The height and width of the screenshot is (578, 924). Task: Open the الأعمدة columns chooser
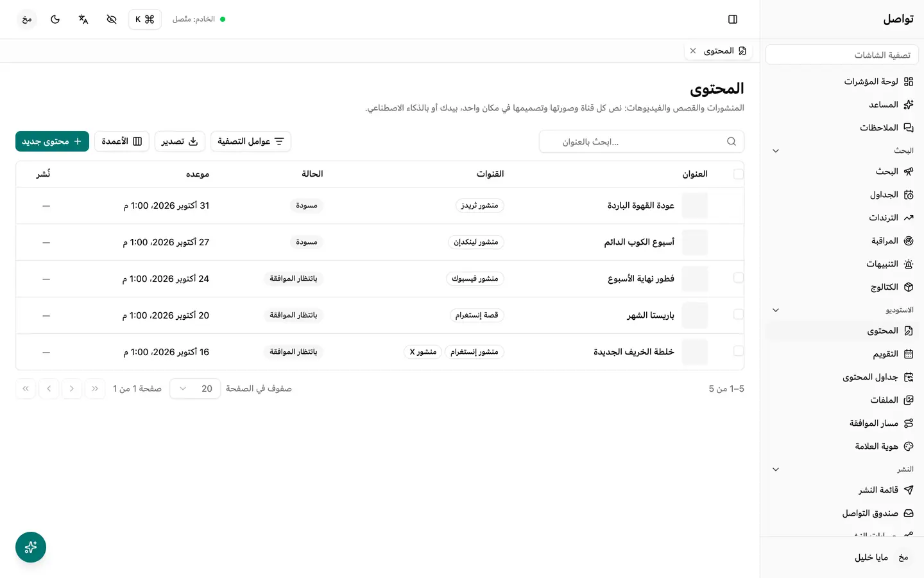(122, 141)
